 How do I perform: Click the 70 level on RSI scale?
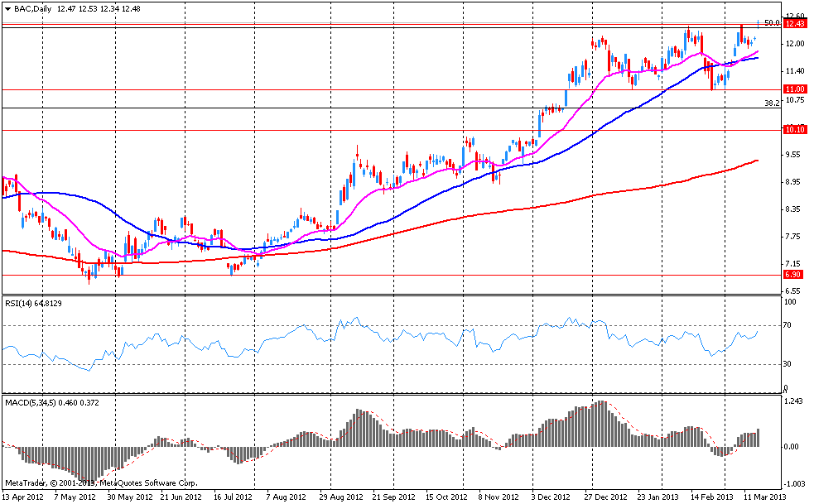[x=789, y=326]
